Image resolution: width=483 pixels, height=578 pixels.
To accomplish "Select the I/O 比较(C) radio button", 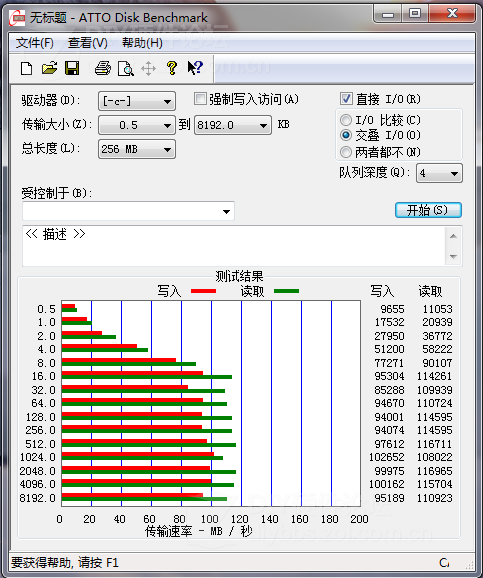I will click(x=345, y=120).
